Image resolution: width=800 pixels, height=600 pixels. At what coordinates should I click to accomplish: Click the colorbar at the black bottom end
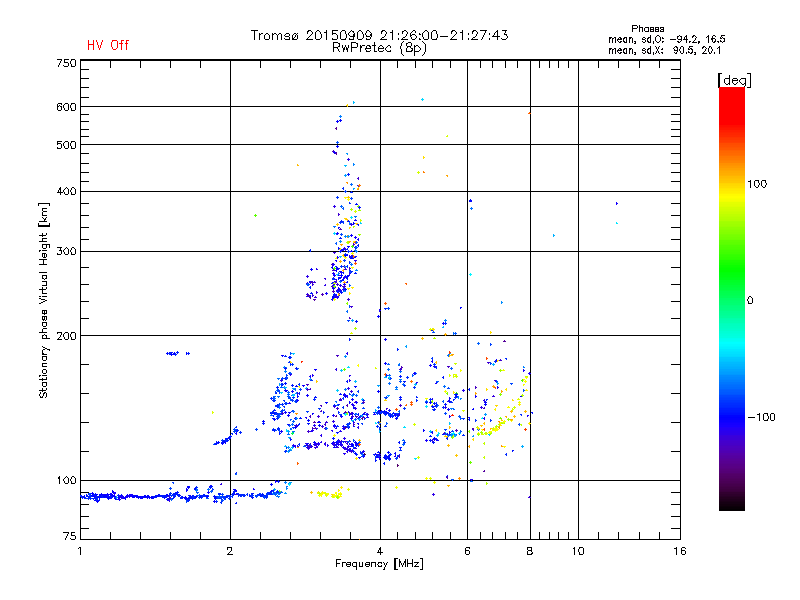coord(732,505)
